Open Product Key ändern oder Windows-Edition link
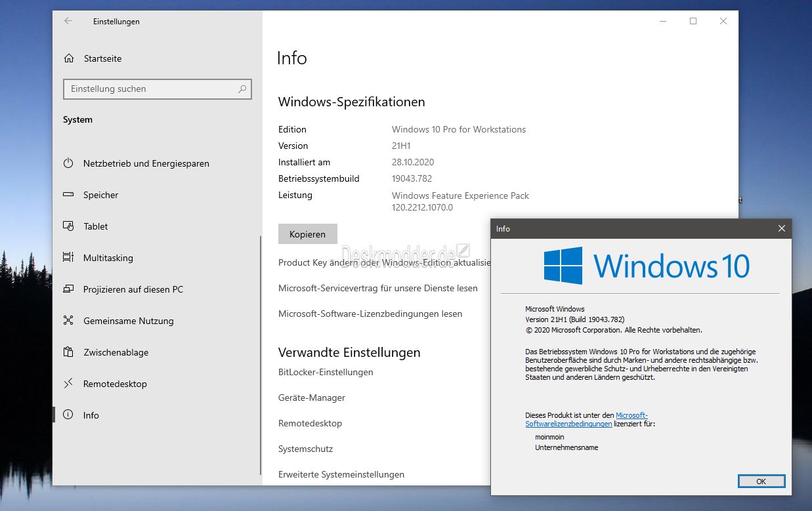The width and height of the screenshot is (812, 511). (385, 262)
